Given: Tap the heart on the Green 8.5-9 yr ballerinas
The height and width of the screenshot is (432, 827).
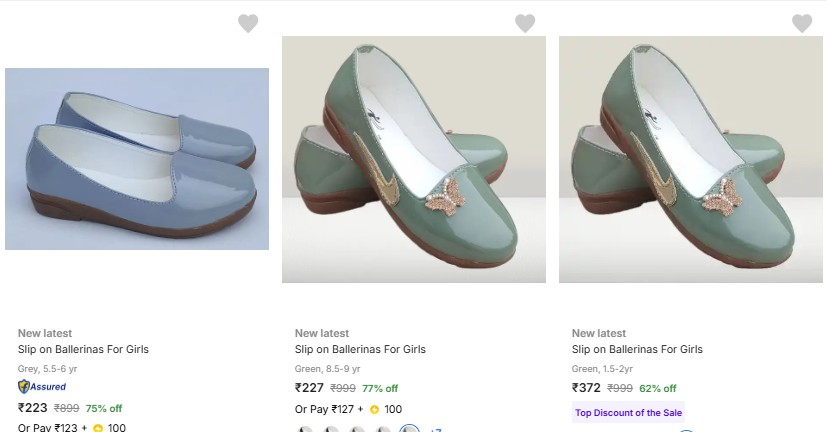Looking at the screenshot, I should point(525,23).
